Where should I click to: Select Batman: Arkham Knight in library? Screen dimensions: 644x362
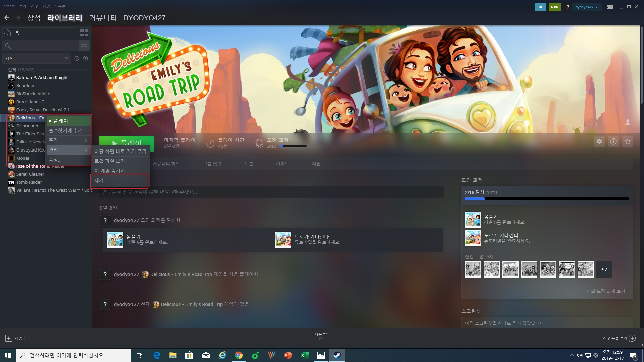[42, 77]
